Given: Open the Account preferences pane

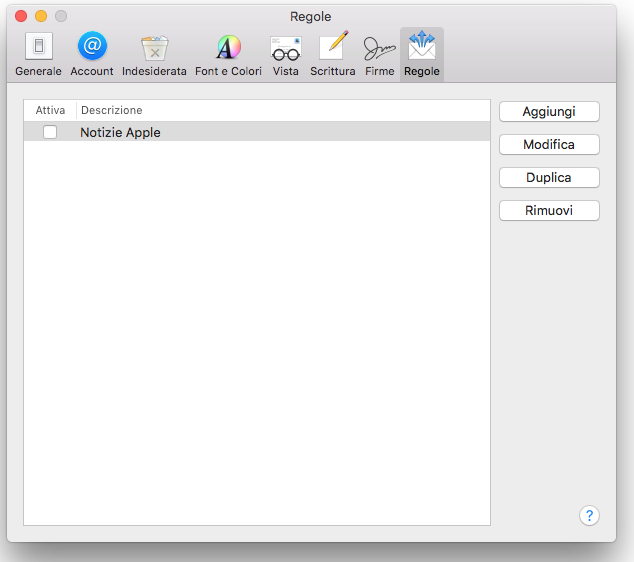Looking at the screenshot, I should [92, 54].
